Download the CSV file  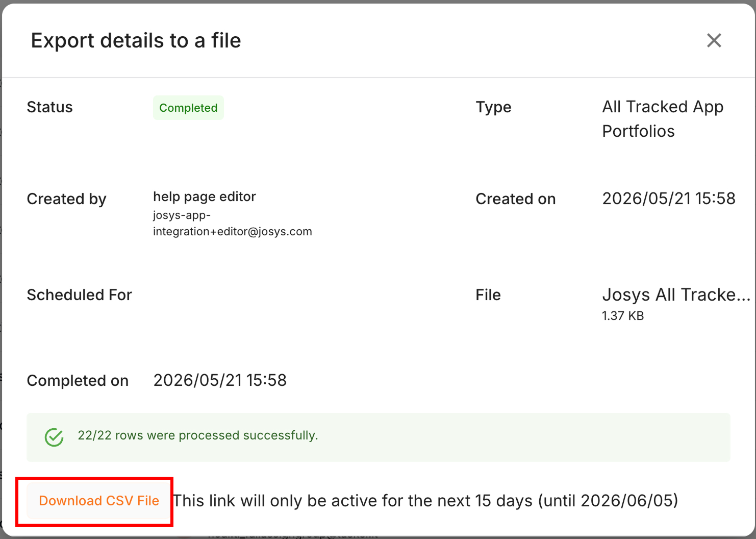click(x=99, y=501)
